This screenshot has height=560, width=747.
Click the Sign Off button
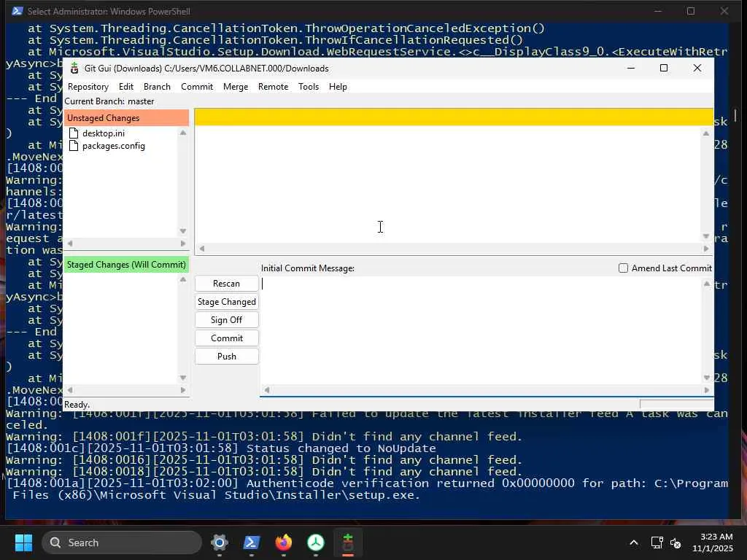click(x=226, y=319)
